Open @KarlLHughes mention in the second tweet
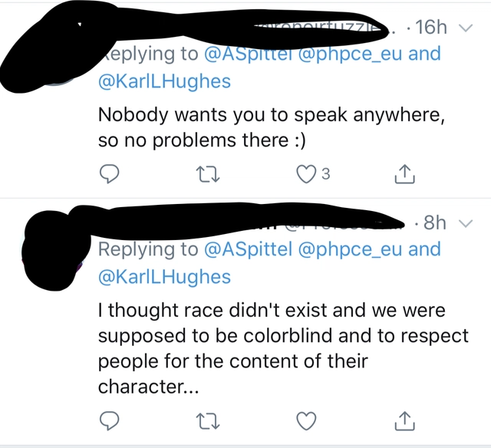This screenshot has width=491, height=448. click(x=164, y=277)
